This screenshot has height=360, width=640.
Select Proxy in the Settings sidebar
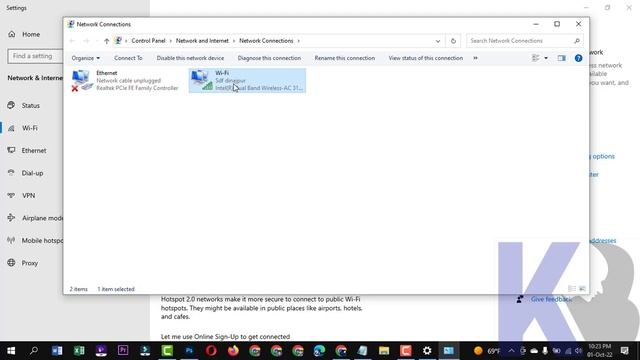tap(31, 263)
